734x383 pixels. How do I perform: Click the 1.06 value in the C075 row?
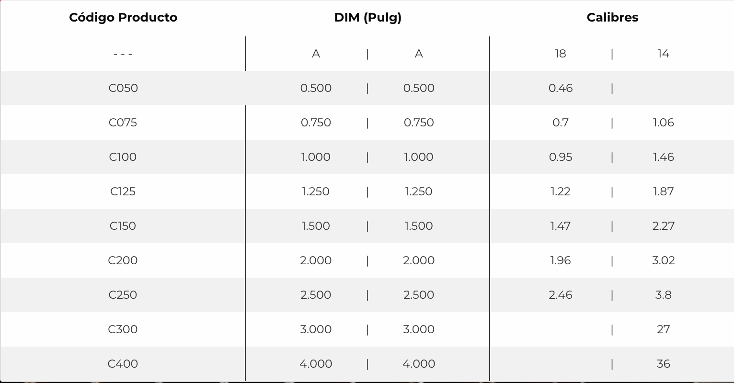pyautogui.click(x=663, y=122)
